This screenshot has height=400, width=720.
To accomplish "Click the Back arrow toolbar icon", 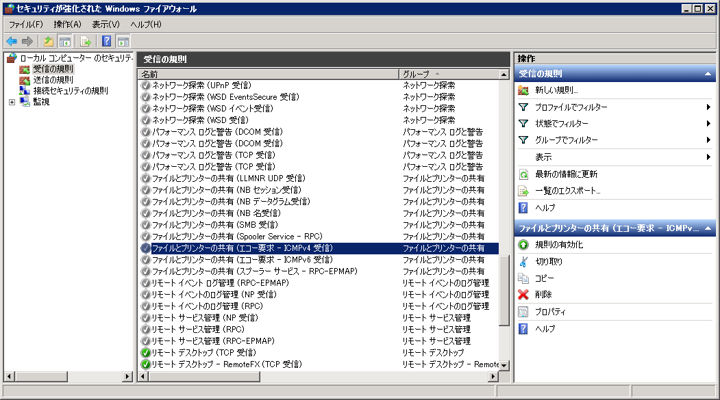I will pos(11,41).
